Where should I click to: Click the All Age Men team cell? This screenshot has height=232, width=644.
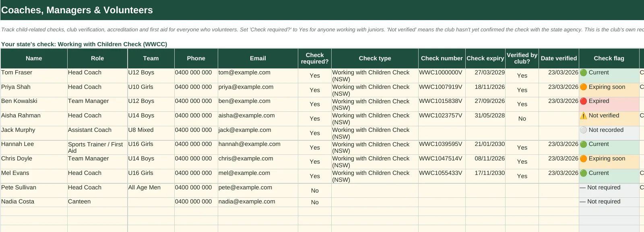[151, 191]
